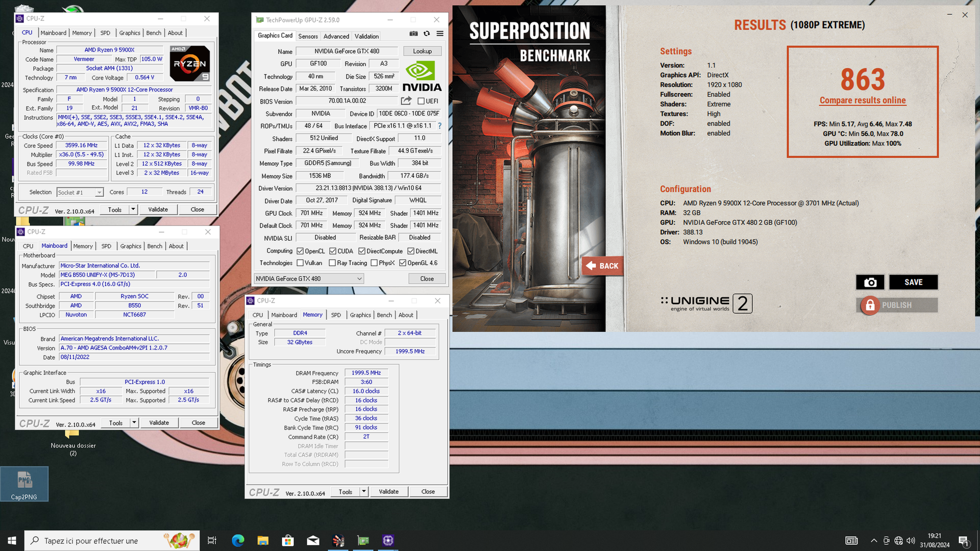
Task: Toggle the OpenCL checkbox
Action: pyautogui.click(x=301, y=251)
